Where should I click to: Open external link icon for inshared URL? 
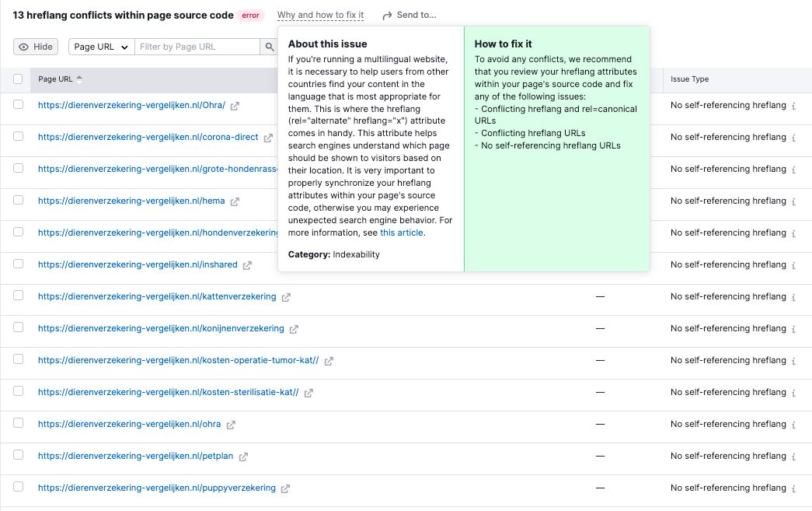click(x=247, y=265)
